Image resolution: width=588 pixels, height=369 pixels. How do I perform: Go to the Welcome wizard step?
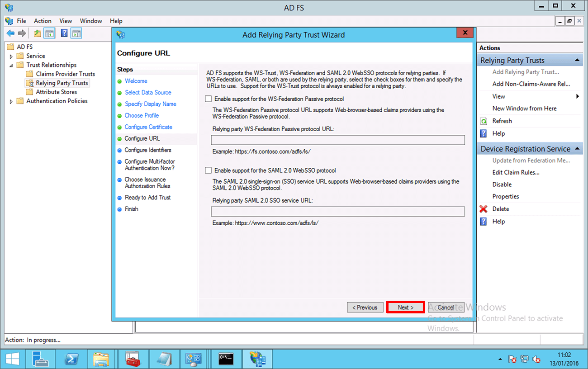(x=136, y=81)
